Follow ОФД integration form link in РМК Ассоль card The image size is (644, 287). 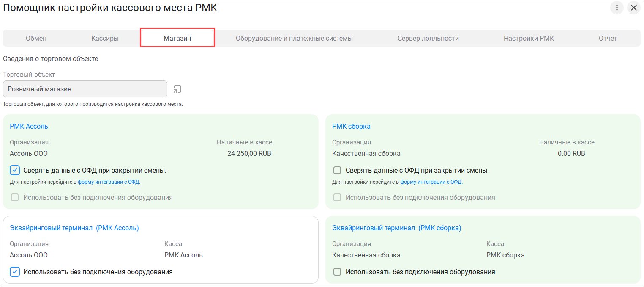pyautogui.click(x=109, y=182)
